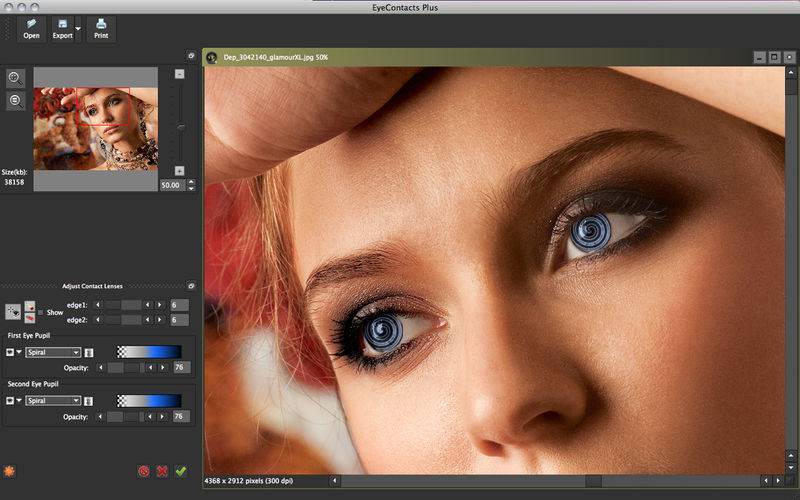Screen dimensions: 800x500
Task: Expand the Export dropdown arrow
Action: [78, 29]
